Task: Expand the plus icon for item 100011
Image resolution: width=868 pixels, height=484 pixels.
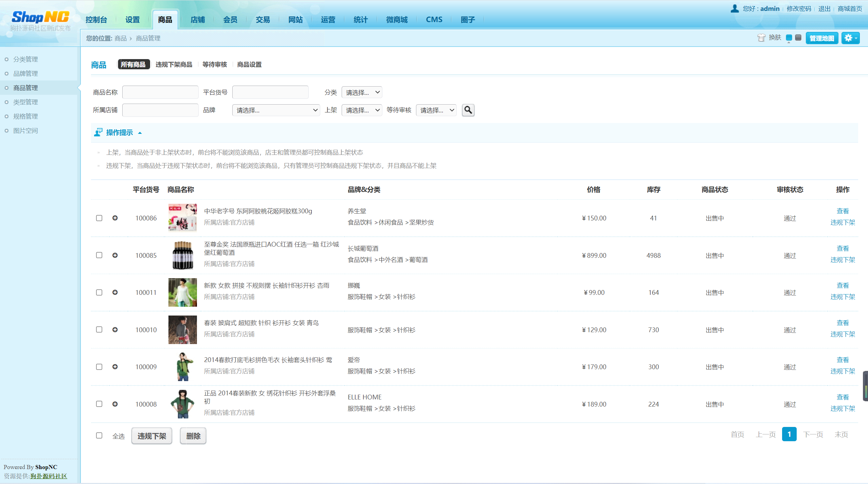Action: 115,292
